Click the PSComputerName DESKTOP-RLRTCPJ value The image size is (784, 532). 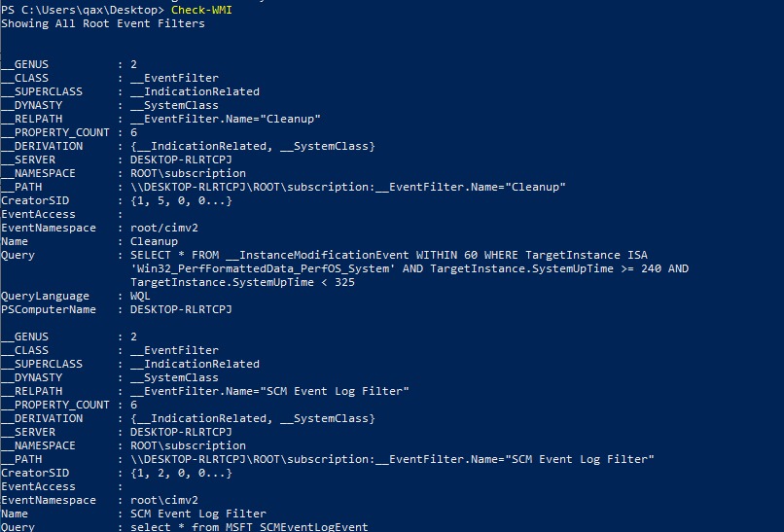(181, 309)
